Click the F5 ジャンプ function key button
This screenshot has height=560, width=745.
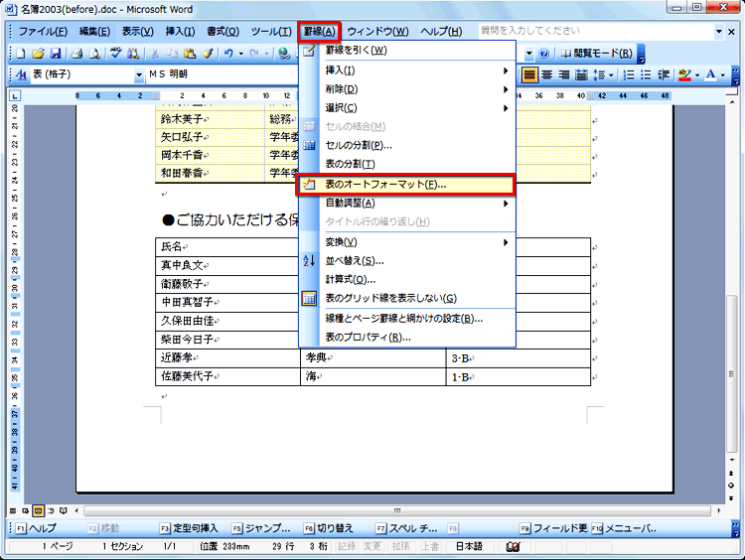click(x=261, y=528)
